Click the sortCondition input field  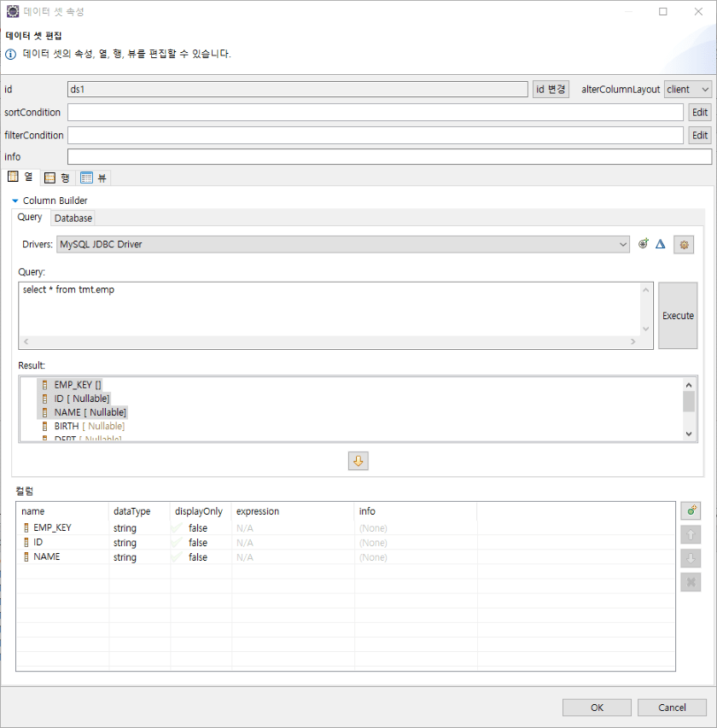(376, 113)
